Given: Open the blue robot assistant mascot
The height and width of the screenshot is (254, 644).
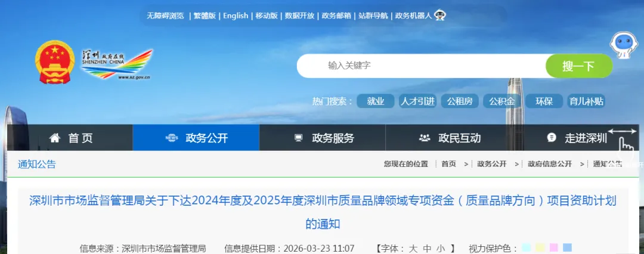Looking at the screenshot, I should pos(623,44).
